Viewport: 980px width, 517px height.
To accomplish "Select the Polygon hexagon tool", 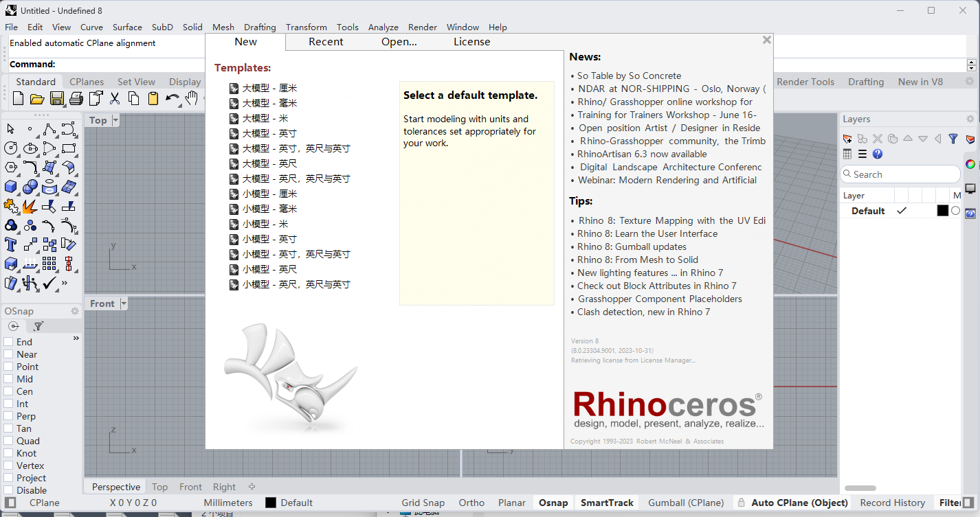I will tap(11, 168).
